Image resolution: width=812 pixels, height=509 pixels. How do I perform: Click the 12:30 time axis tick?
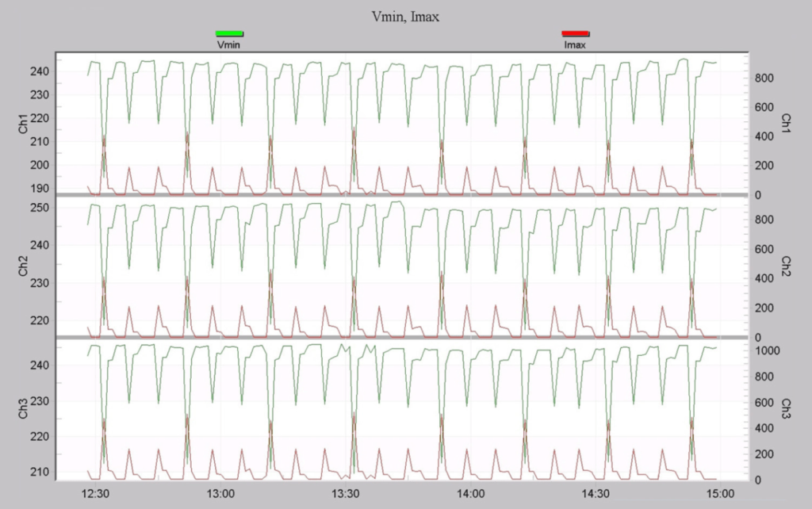(95, 493)
